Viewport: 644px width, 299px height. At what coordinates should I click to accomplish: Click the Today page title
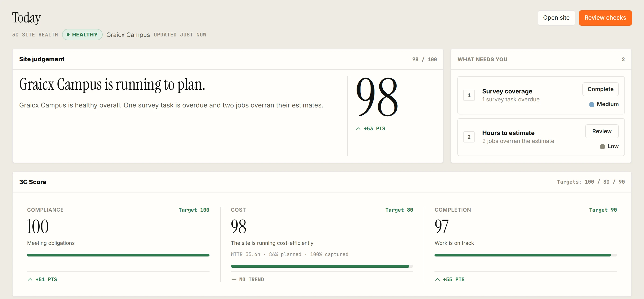[x=26, y=18]
